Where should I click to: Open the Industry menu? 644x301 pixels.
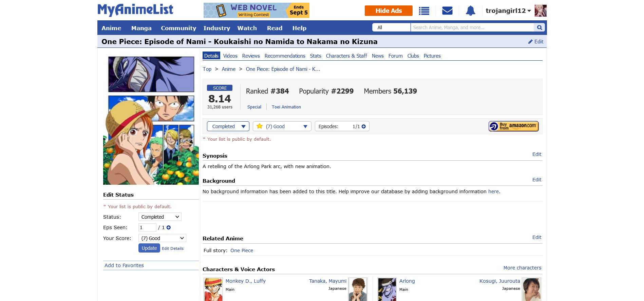click(x=217, y=28)
